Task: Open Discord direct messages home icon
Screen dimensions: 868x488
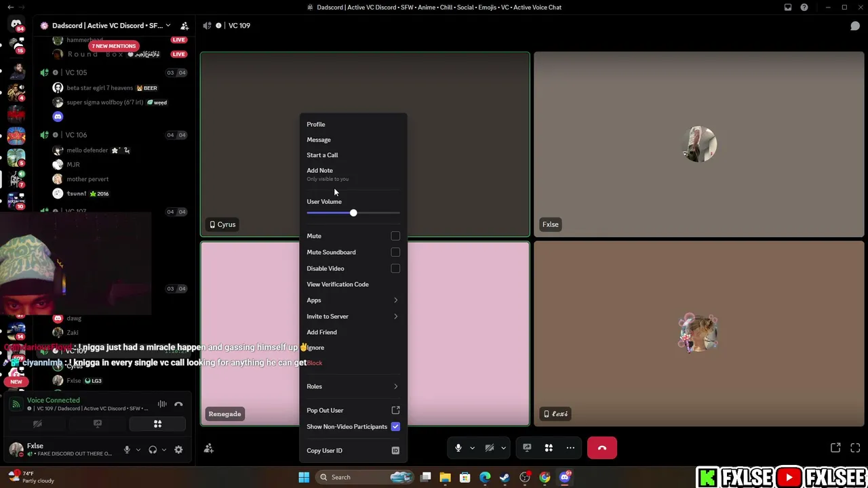Action: (16, 25)
